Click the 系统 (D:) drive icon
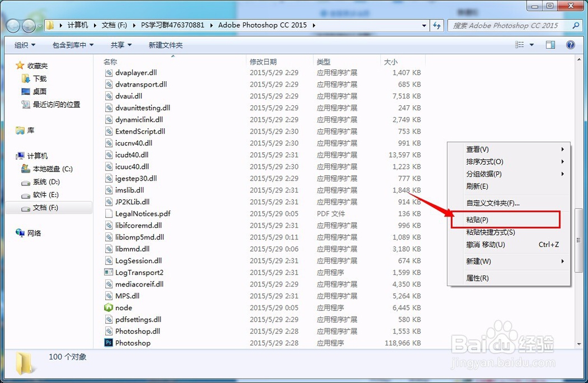 tap(26, 183)
